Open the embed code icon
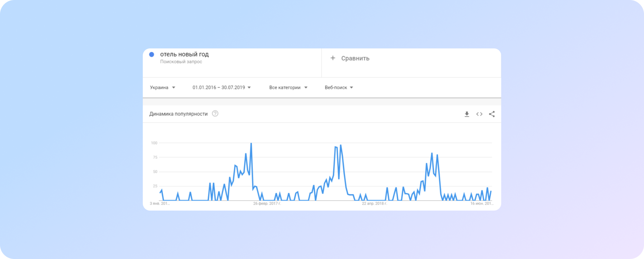 (x=479, y=114)
